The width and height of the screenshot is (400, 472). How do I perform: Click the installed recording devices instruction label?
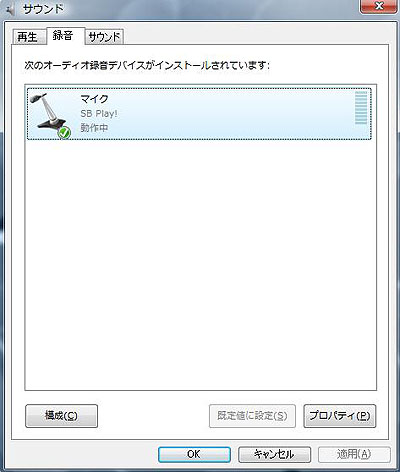pos(147,65)
